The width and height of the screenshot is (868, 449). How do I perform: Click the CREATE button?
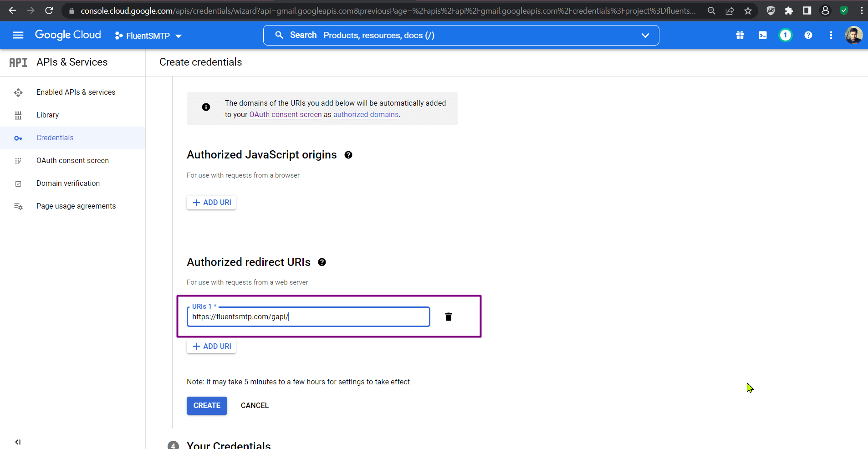point(207,406)
